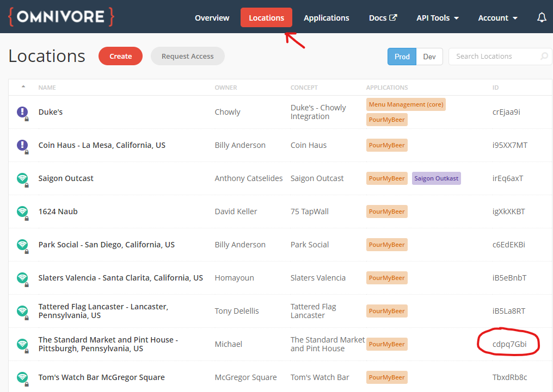Click the Request Access button
The width and height of the screenshot is (553, 392).
188,56
